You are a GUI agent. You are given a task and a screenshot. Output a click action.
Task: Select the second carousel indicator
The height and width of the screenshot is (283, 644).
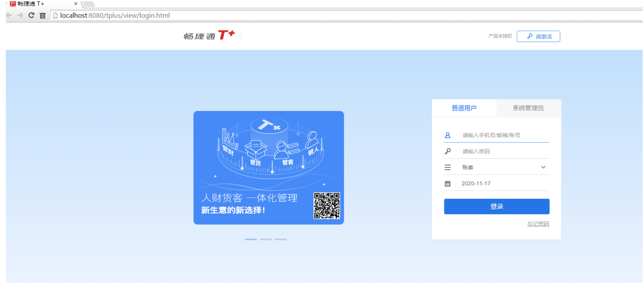point(266,239)
